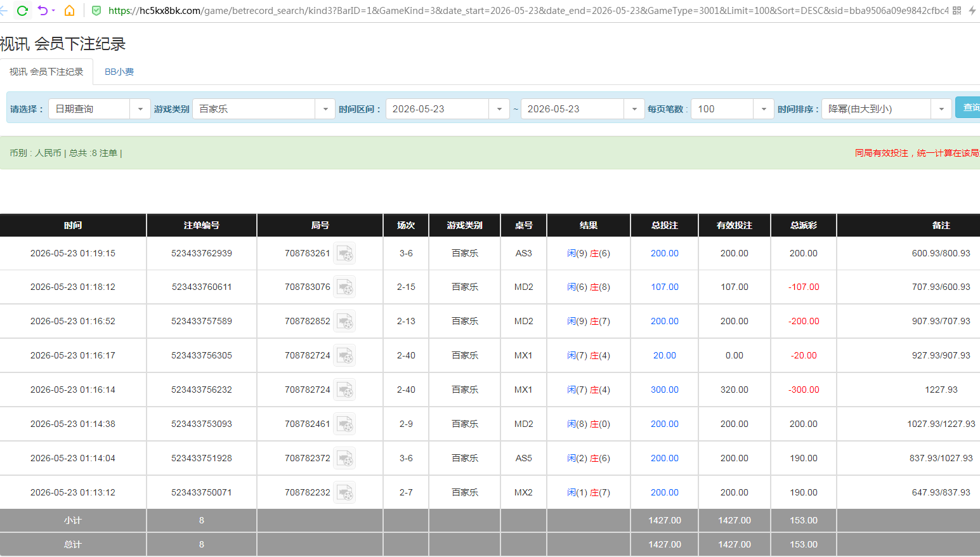Open replay icon in the 01:16:14 row
980x557 pixels.
(345, 390)
